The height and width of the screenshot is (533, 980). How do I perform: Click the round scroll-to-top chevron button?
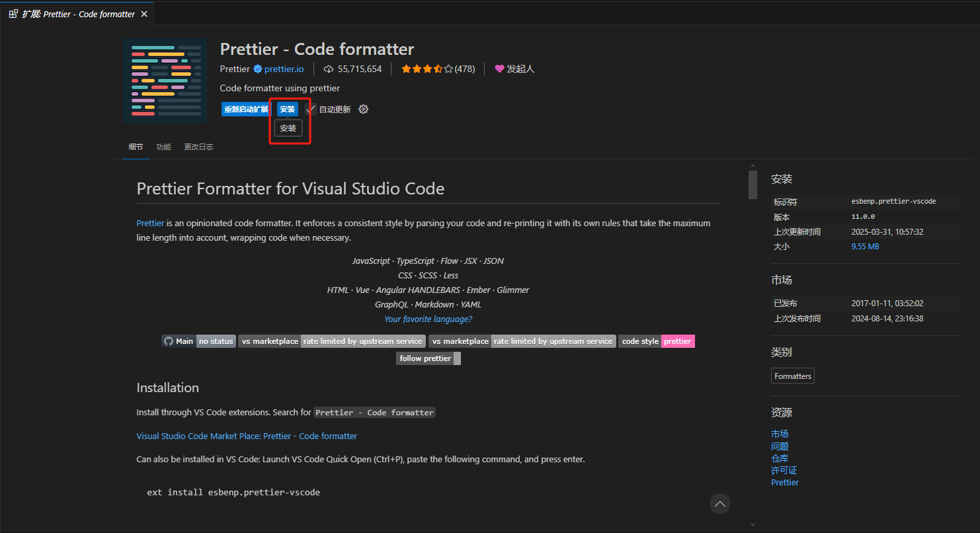[x=720, y=504]
